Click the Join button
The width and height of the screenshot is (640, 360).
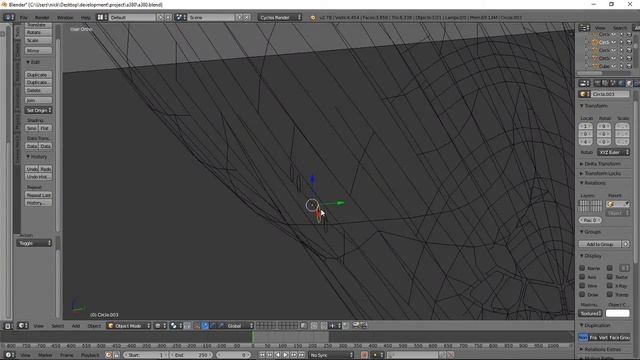[38, 100]
